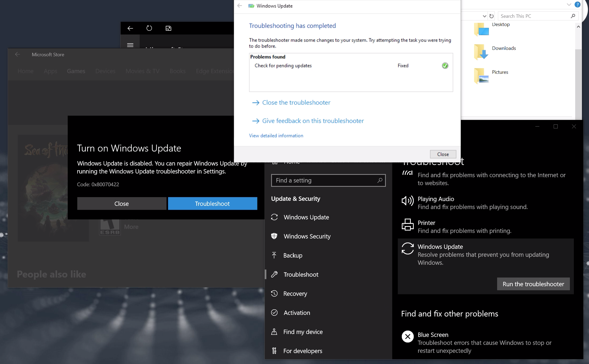This screenshot has width=589, height=364.
Task: Click Code: 0x80070422 text in dialog
Action: coord(98,184)
